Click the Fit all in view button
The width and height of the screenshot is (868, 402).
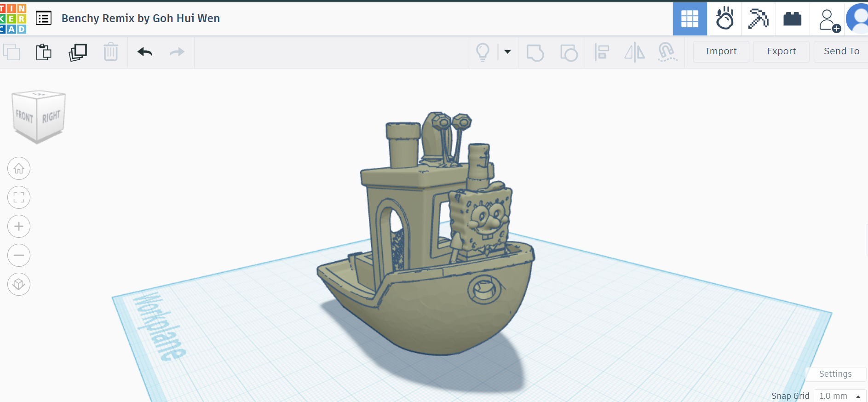pyautogui.click(x=19, y=197)
